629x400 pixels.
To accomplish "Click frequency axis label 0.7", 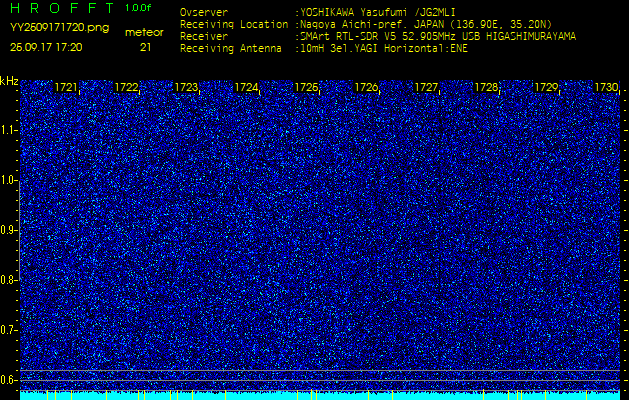I will (x=8, y=330).
